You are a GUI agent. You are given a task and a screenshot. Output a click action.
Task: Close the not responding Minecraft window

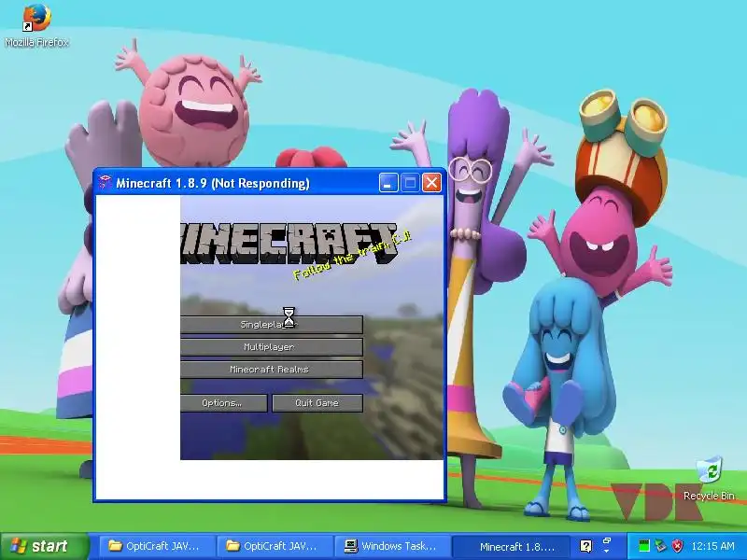(431, 183)
